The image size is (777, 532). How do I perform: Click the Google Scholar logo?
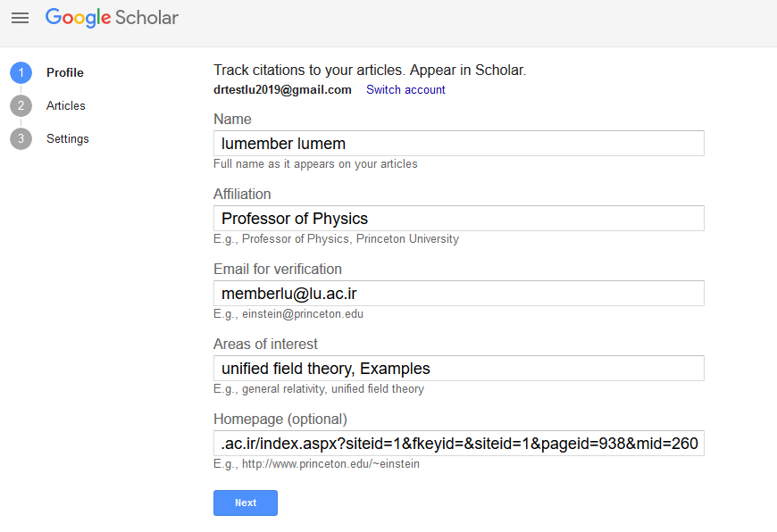(112, 18)
